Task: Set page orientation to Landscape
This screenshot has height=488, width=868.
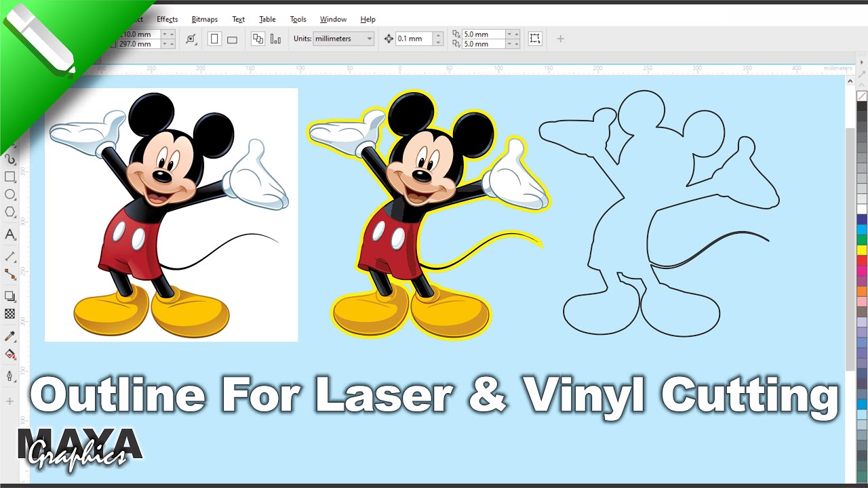Action: pyautogui.click(x=232, y=39)
